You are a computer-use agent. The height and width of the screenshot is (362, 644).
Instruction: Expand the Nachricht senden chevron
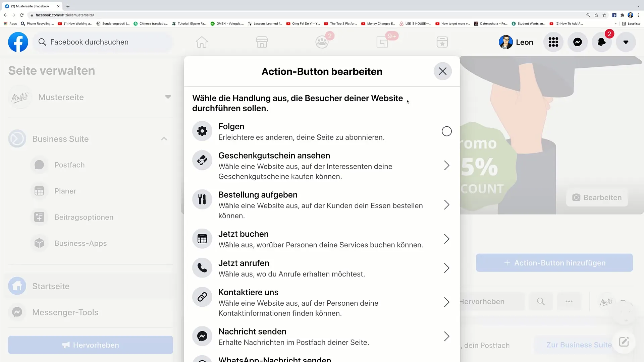tap(446, 336)
